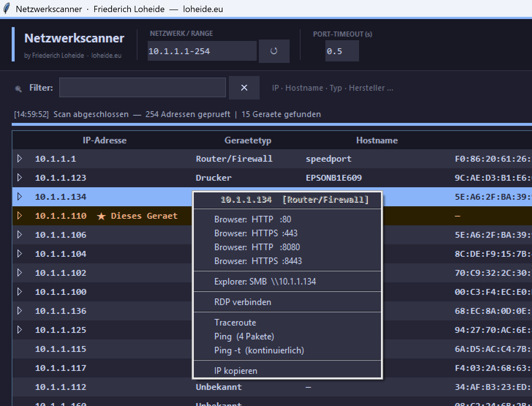Start Ping -t (kontinuierlich)
This screenshot has width=532, height=406.
click(259, 350)
